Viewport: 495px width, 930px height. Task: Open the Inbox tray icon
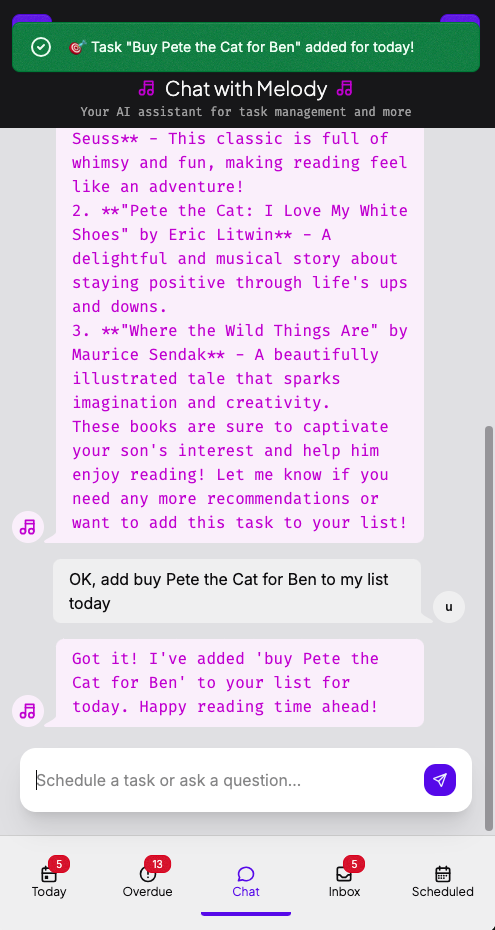(x=344, y=874)
